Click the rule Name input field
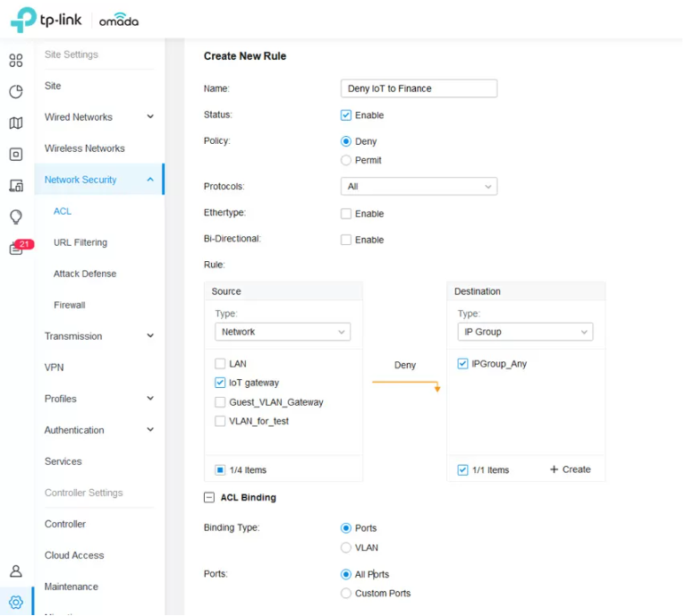The image size is (686, 616). click(x=419, y=89)
